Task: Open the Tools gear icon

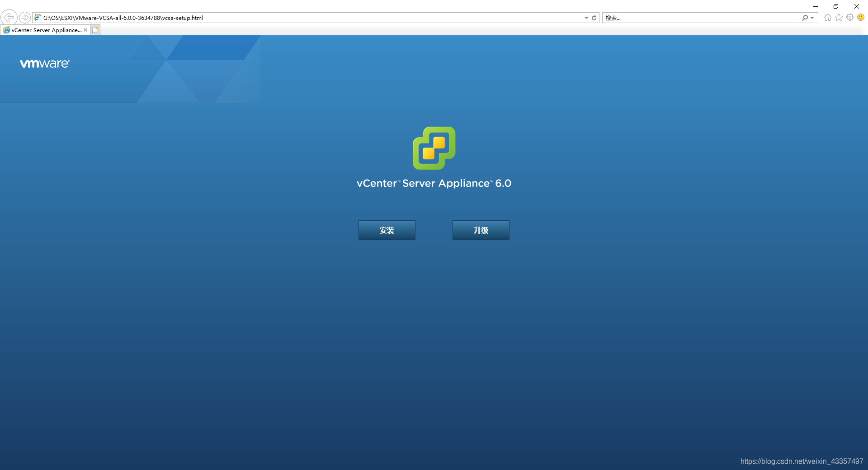Action: (x=850, y=17)
